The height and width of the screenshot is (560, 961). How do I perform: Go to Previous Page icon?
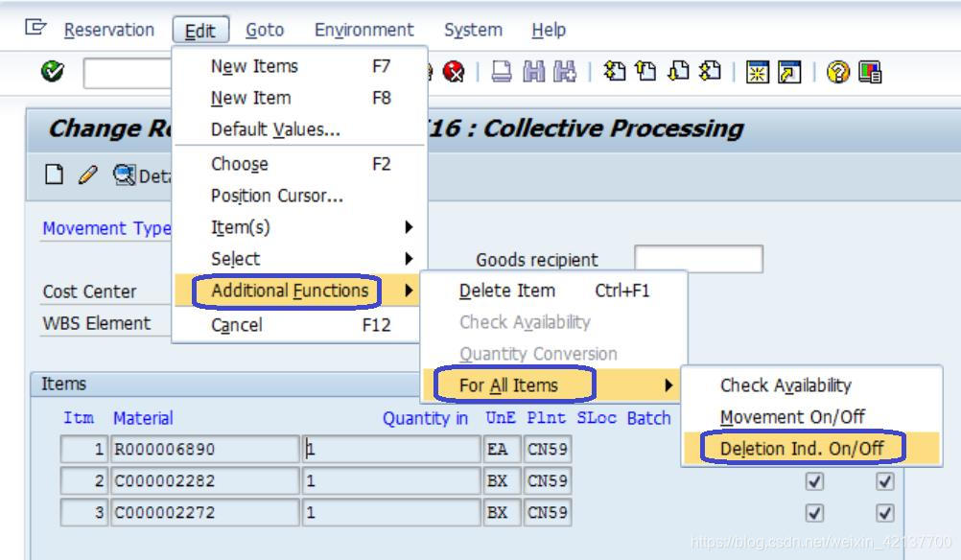tap(645, 72)
